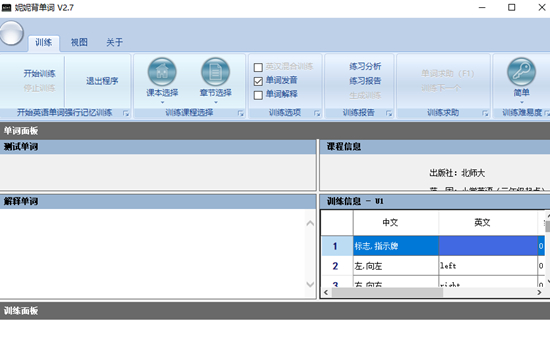
Task: Minimize the 妮妮背单词 window
Action: (482, 7)
